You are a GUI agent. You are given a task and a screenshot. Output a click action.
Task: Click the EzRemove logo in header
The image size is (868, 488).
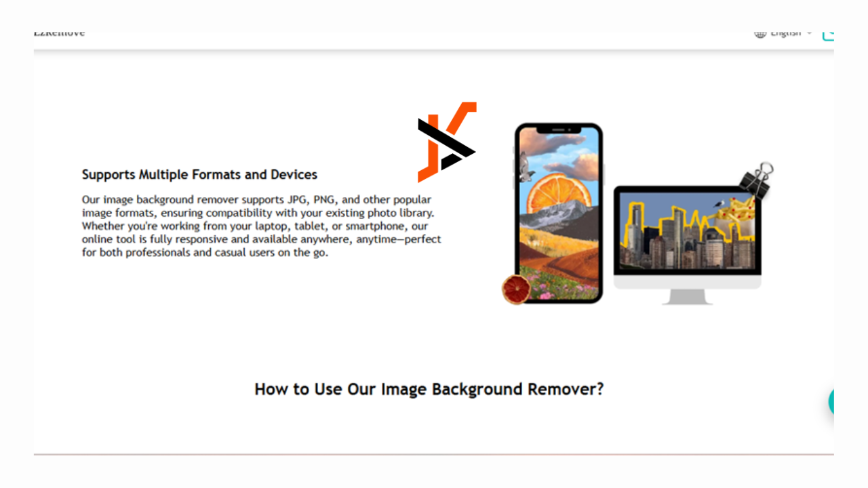(60, 33)
